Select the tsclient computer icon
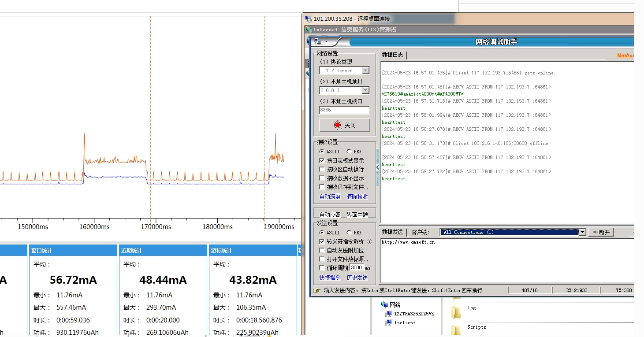This screenshot has height=337, width=644. 389,322
